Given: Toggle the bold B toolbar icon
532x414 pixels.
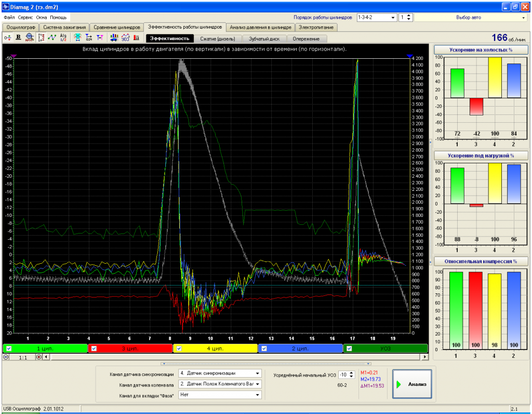Looking at the screenshot, I should pos(18,37).
